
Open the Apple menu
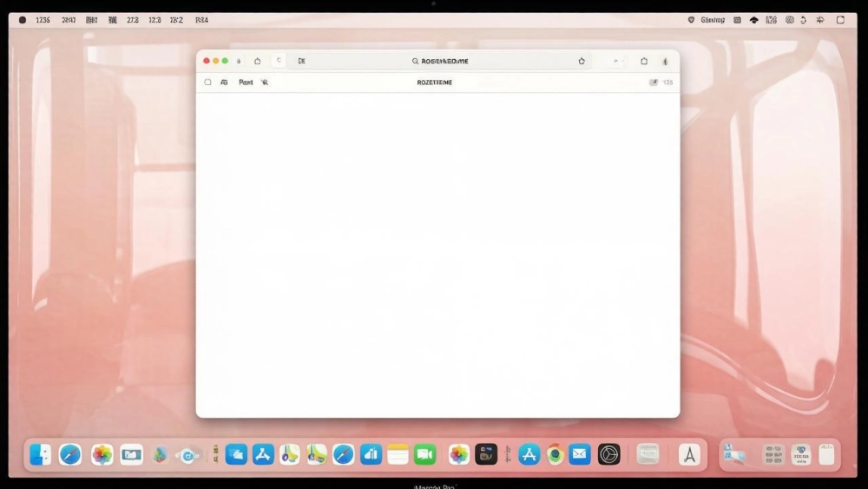click(x=23, y=20)
